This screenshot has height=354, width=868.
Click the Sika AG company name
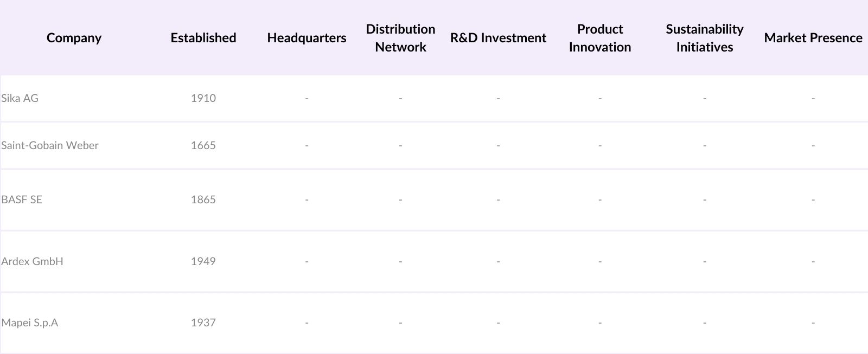click(20, 98)
